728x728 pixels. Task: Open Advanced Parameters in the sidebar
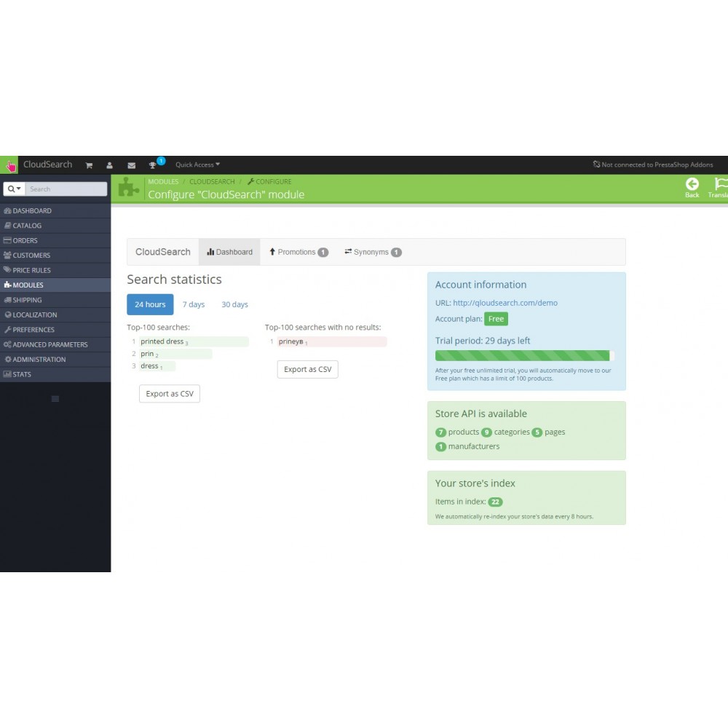tap(55, 344)
